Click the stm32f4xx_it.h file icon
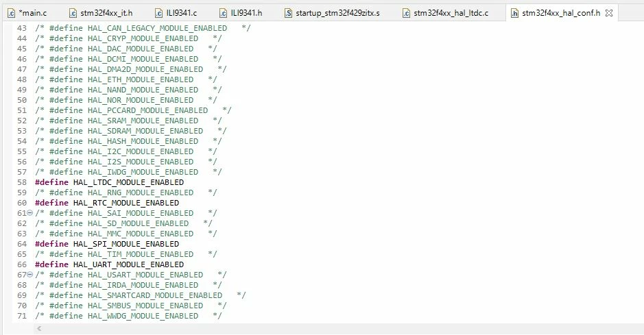Viewport: 644px width, 335px height. [x=73, y=13]
